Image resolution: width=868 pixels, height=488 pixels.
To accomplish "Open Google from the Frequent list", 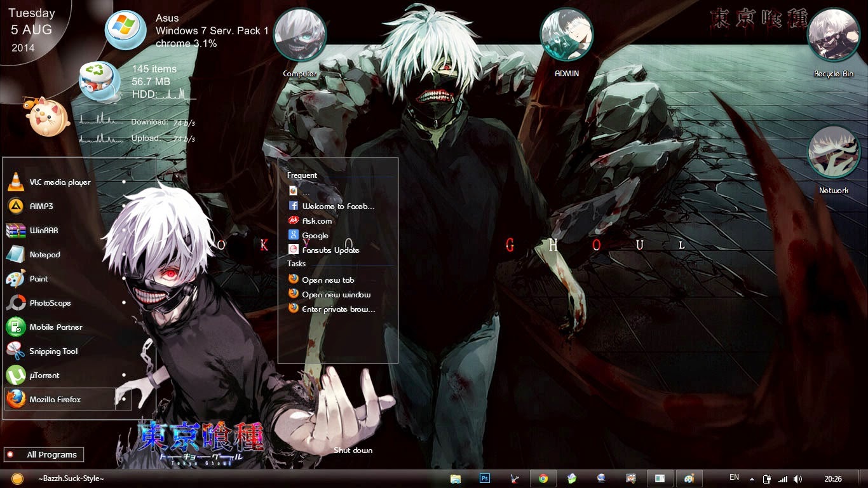I will pyautogui.click(x=309, y=236).
